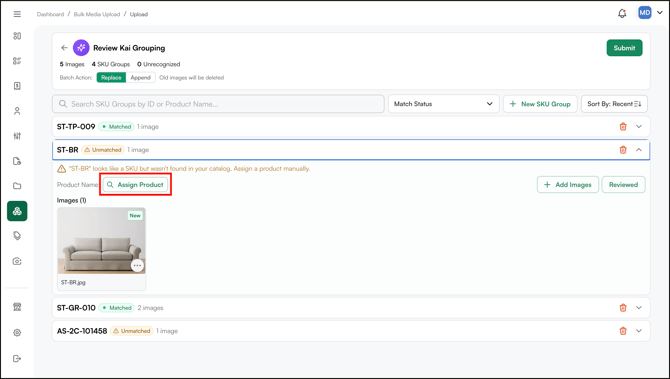Click the Upload breadcrumb text
The image size is (670, 379).
(x=139, y=14)
